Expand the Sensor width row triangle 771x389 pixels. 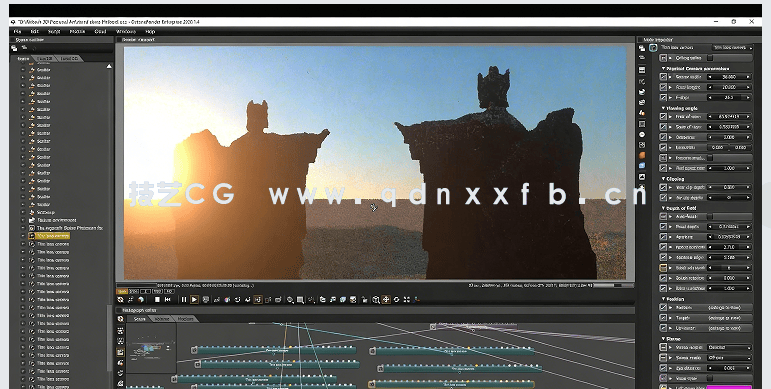tap(670, 77)
